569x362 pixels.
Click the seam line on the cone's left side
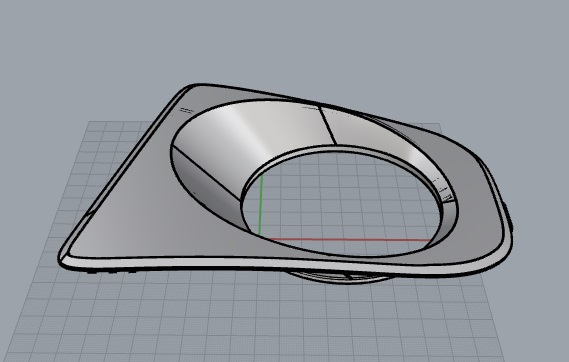point(206,173)
